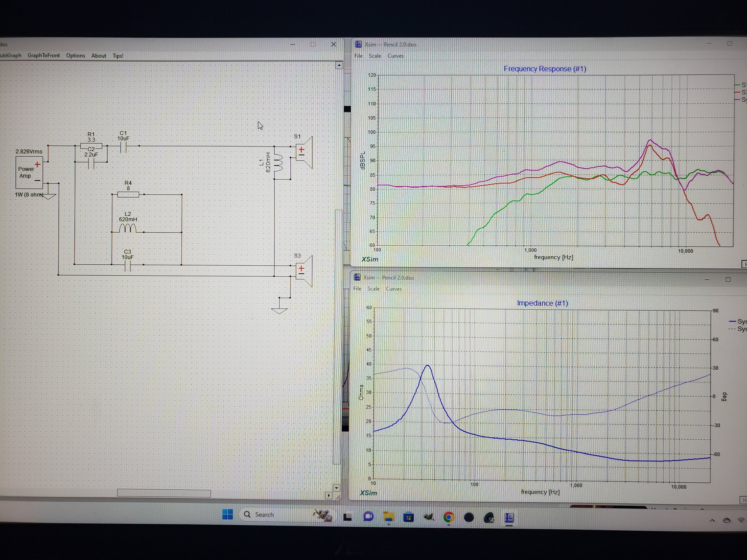The height and width of the screenshot is (560, 747).
Task: Select the C2 2.2uF capacitor component
Action: [91, 163]
